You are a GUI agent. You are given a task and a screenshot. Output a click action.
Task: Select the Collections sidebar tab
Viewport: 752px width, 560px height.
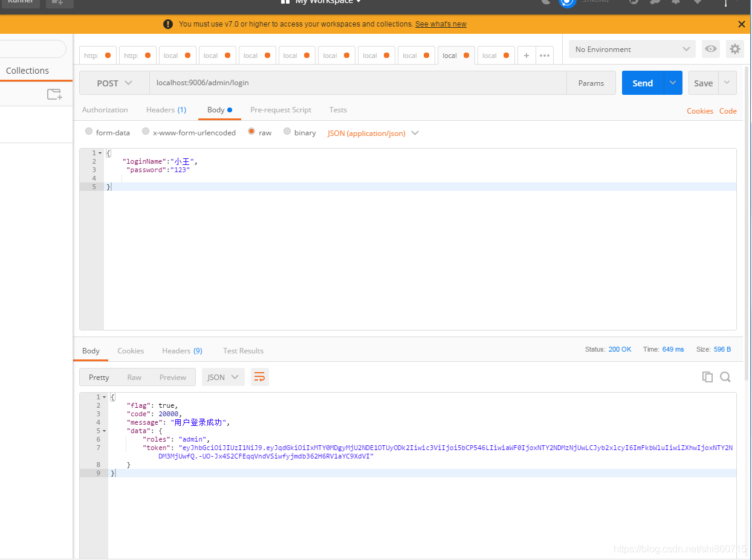(27, 71)
